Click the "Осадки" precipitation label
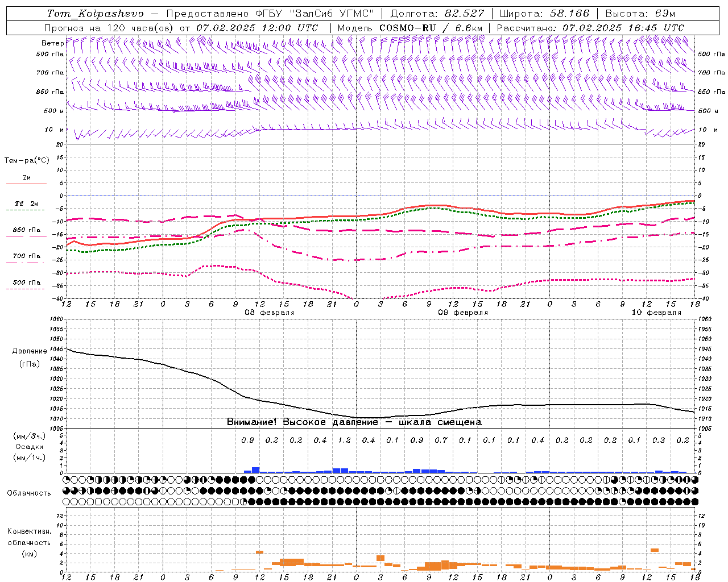This screenshot has height=582, width=728. point(30,447)
